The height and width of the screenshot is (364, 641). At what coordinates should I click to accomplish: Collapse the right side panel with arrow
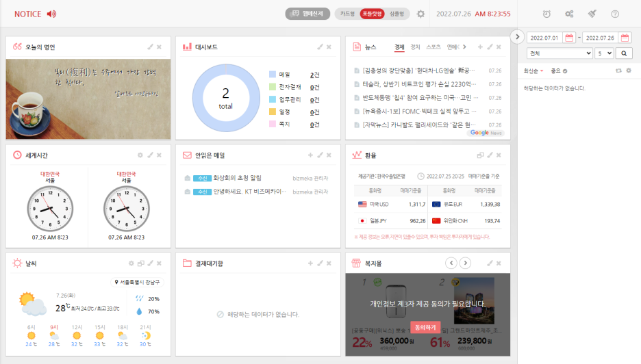pyautogui.click(x=518, y=36)
